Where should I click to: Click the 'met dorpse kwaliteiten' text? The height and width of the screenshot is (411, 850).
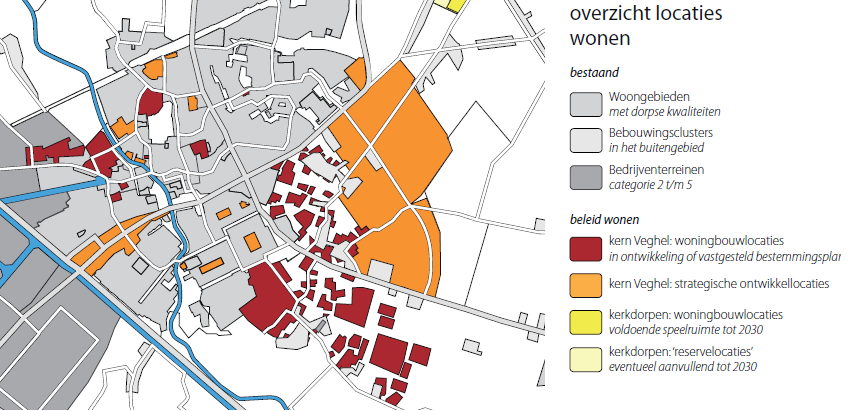(x=665, y=112)
